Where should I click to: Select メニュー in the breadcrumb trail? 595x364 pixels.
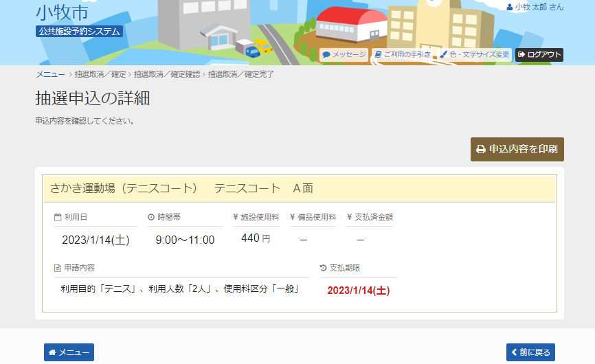pyautogui.click(x=50, y=74)
